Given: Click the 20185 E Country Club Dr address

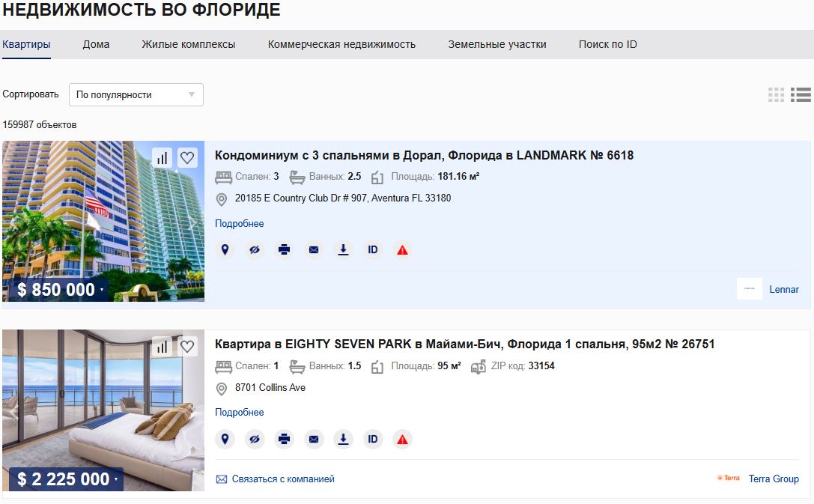Looking at the screenshot, I should (343, 198).
